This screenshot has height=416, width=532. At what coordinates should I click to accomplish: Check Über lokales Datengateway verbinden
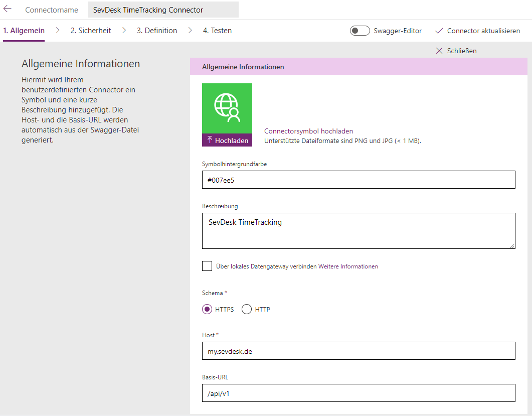click(207, 265)
